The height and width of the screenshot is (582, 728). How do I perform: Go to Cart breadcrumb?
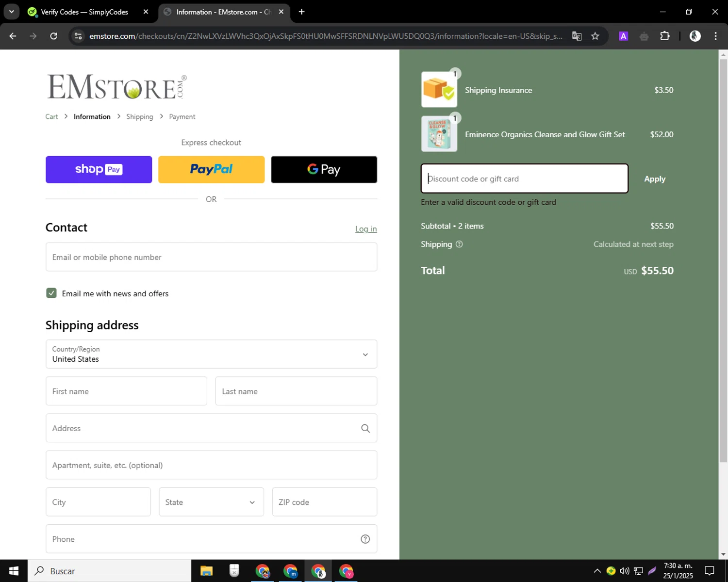51,116
